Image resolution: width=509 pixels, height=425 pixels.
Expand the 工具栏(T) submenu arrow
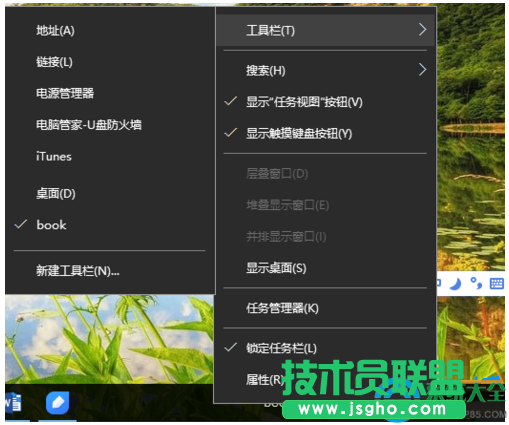tap(422, 30)
